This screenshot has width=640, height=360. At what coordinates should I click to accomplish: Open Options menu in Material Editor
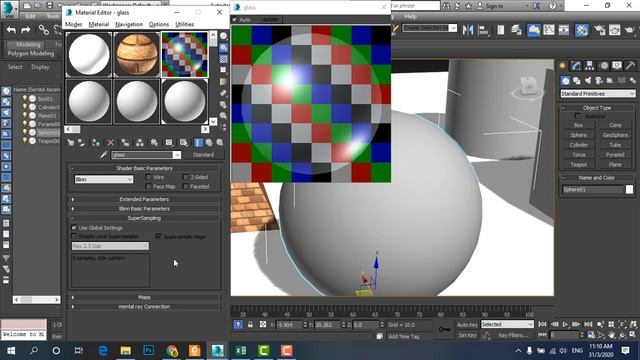(x=159, y=24)
